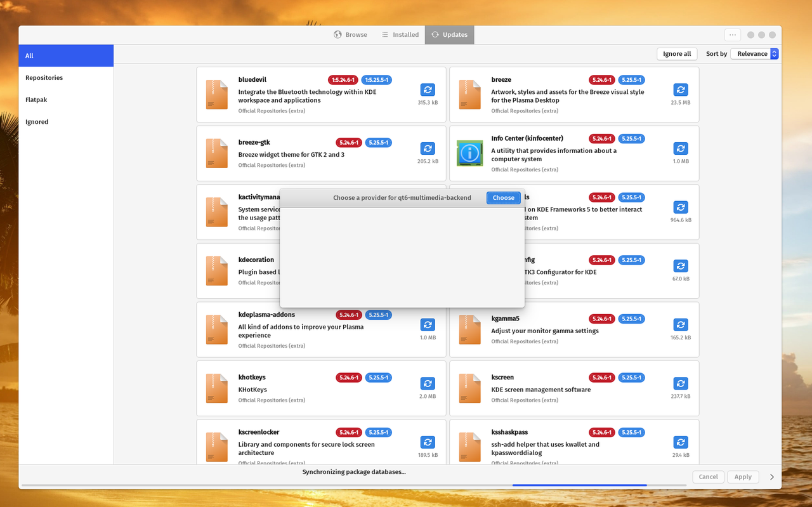This screenshot has height=507, width=812.
Task: Click the Ignore all button
Action: [677, 54]
